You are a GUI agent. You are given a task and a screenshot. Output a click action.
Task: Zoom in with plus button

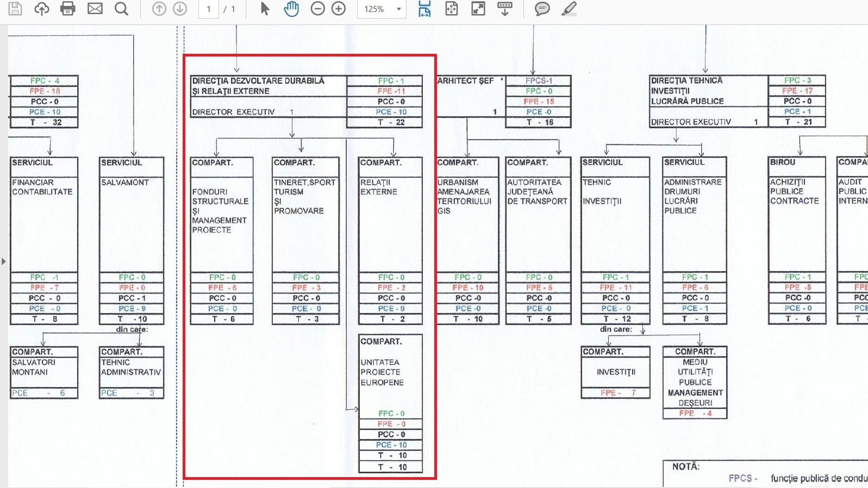tap(339, 9)
